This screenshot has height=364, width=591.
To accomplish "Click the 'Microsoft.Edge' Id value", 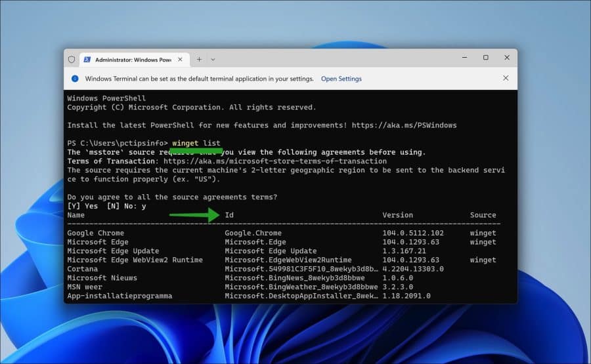I will tap(255, 242).
